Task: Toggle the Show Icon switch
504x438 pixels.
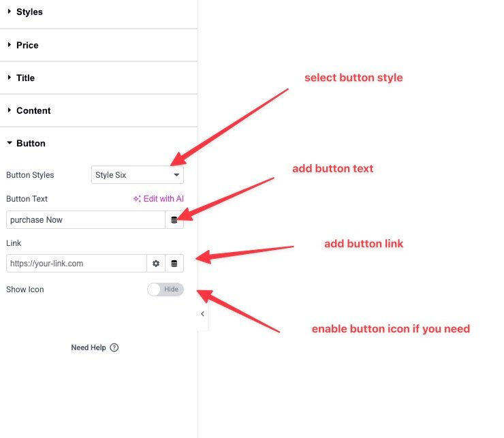Action: click(x=165, y=290)
